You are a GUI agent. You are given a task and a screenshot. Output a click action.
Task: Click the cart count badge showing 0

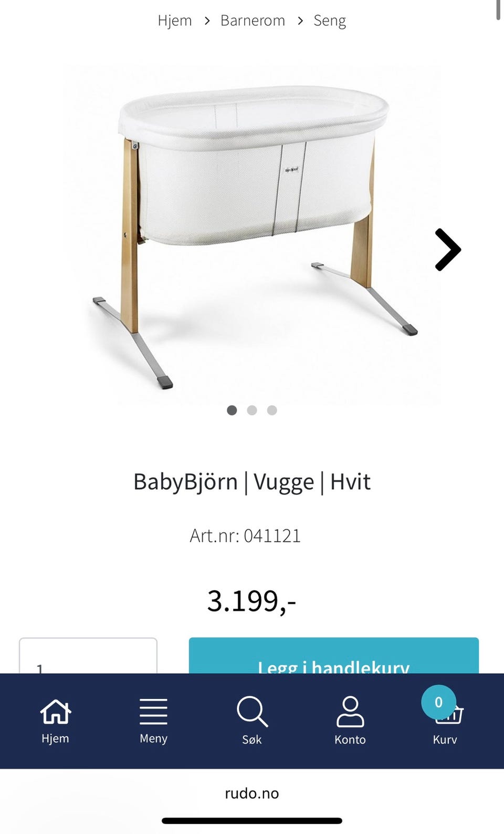(438, 702)
